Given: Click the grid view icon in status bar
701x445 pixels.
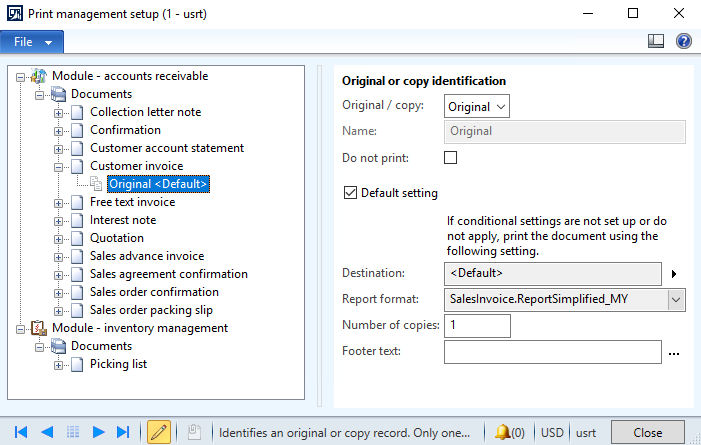Looking at the screenshot, I should [x=73, y=432].
